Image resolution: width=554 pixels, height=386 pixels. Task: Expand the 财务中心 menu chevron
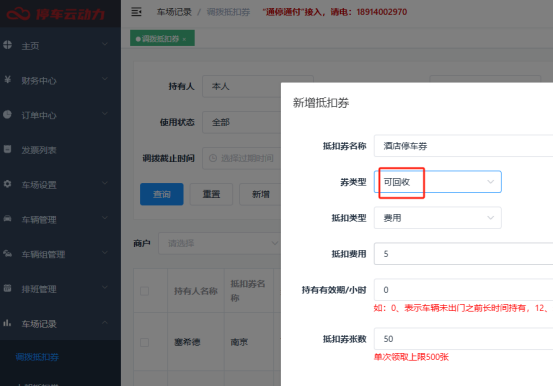105,79
